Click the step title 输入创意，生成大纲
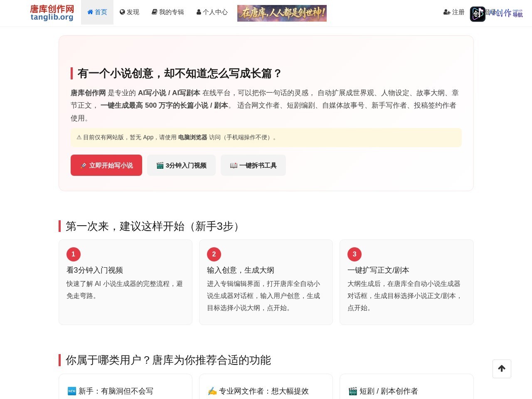The image size is (532, 399). 241,270
